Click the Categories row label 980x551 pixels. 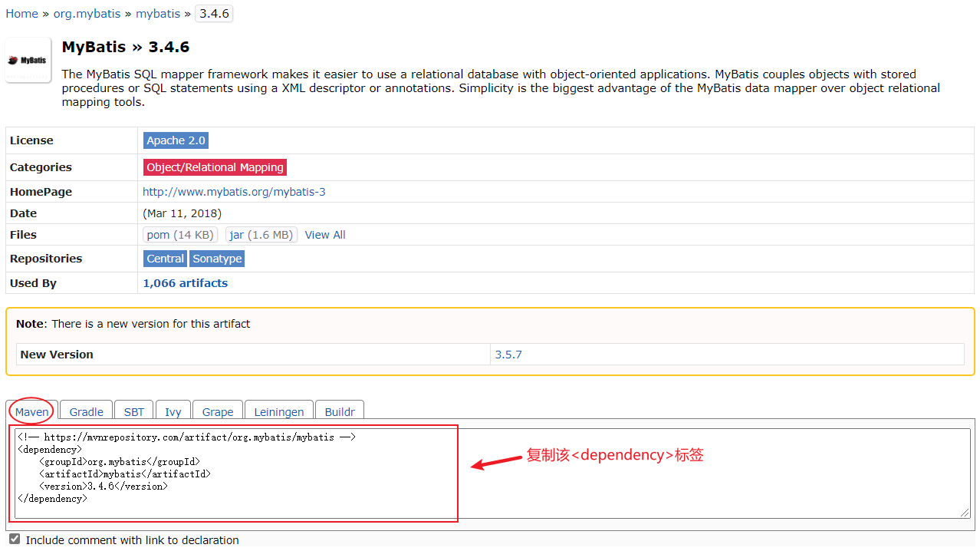[41, 167]
